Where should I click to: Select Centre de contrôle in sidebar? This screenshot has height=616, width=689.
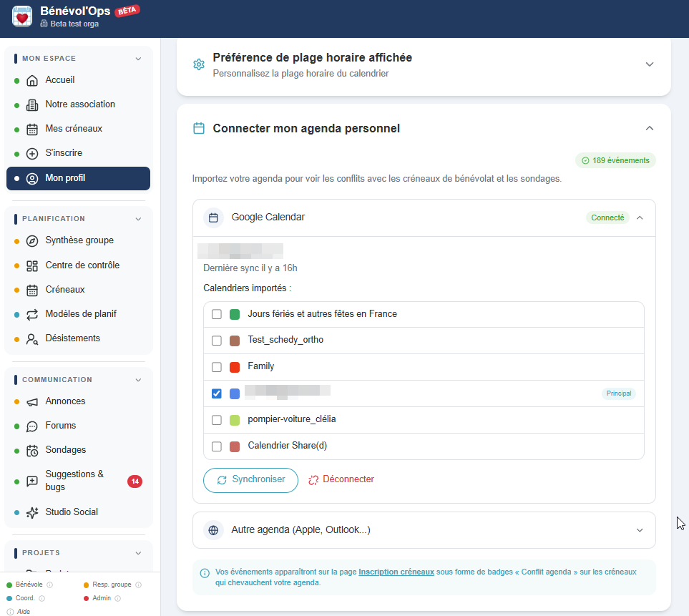pyautogui.click(x=78, y=265)
